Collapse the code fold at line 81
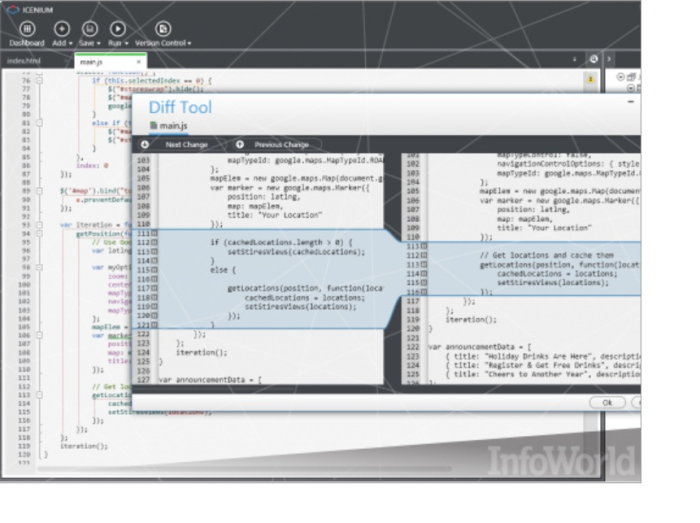The width and height of the screenshot is (700, 523). 39,123
